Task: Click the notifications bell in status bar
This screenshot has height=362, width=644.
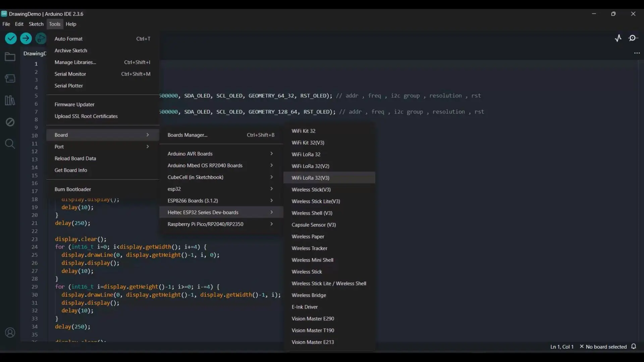Action: [x=634, y=347]
